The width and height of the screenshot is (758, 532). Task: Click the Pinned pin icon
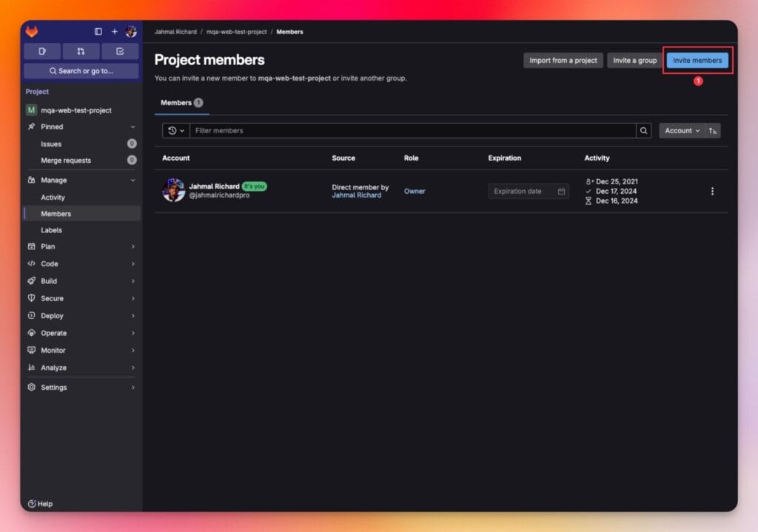pos(31,127)
